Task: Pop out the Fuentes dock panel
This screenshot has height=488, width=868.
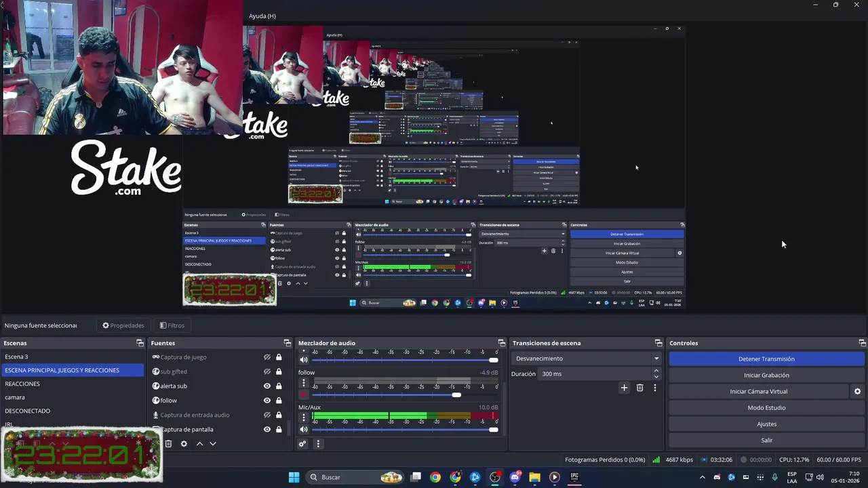Action: click(287, 343)
